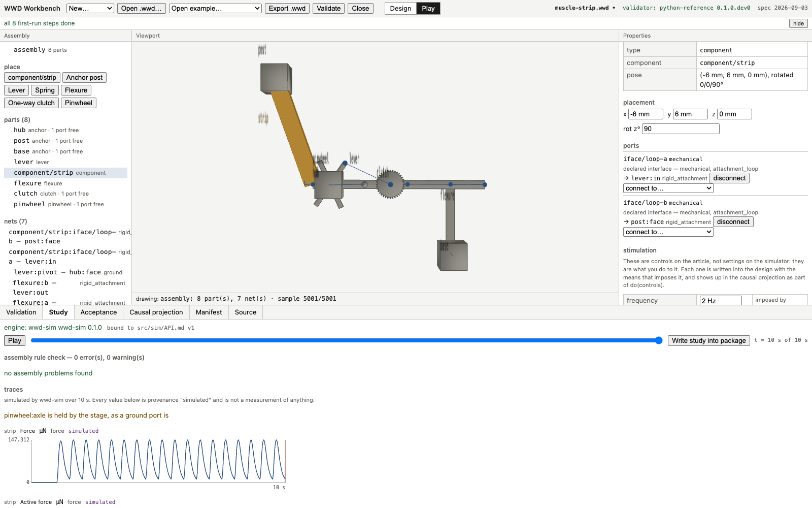Open the Causal projection tab
Screen dimensions: 812x508
(156, 312)
